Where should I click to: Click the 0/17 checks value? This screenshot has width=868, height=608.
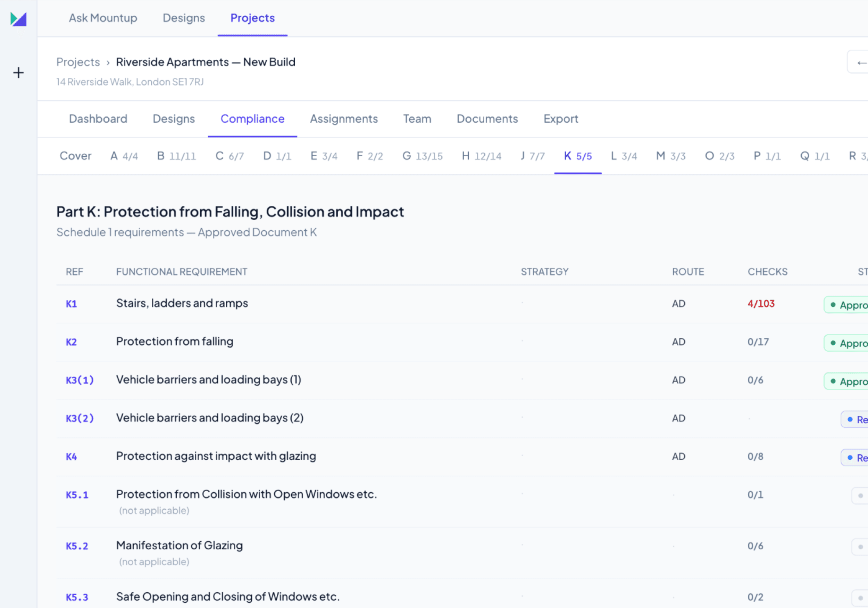coord(758,342)
